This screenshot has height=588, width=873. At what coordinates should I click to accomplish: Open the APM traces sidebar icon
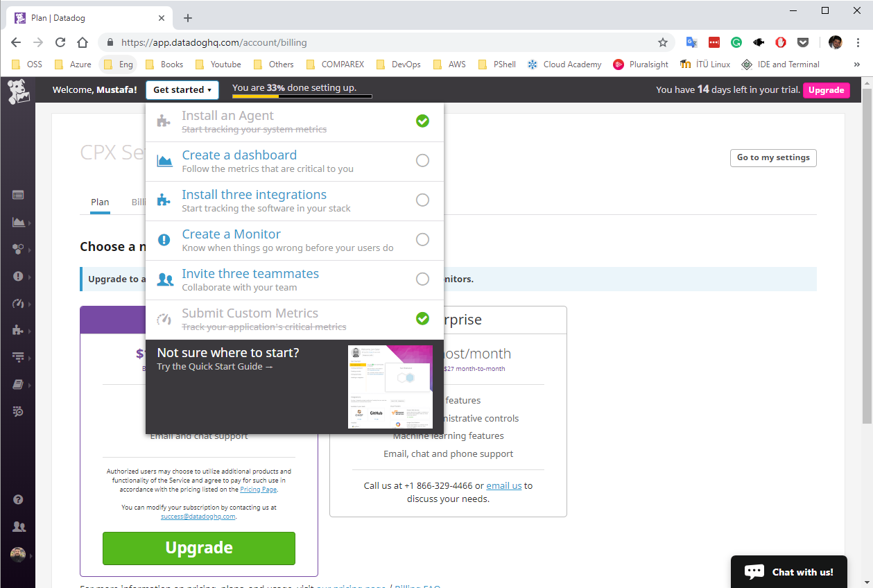pyautogui.click(x=19, y=357)
